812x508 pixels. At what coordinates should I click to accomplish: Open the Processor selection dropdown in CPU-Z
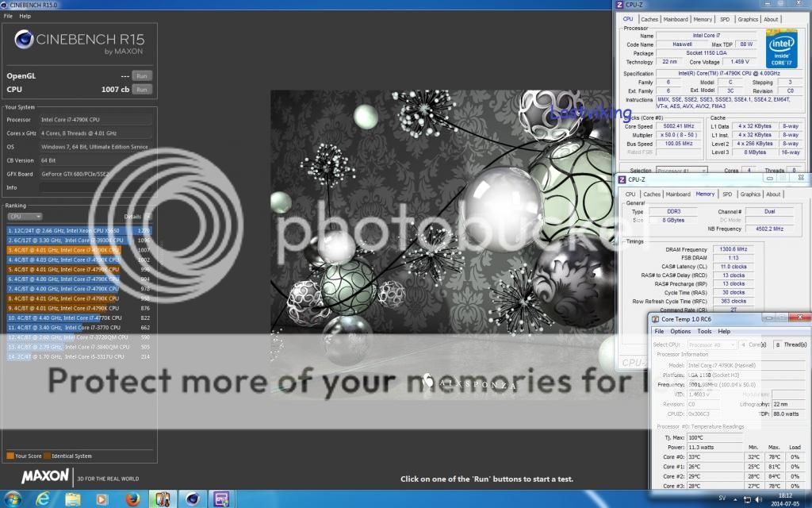coord(680,171)
